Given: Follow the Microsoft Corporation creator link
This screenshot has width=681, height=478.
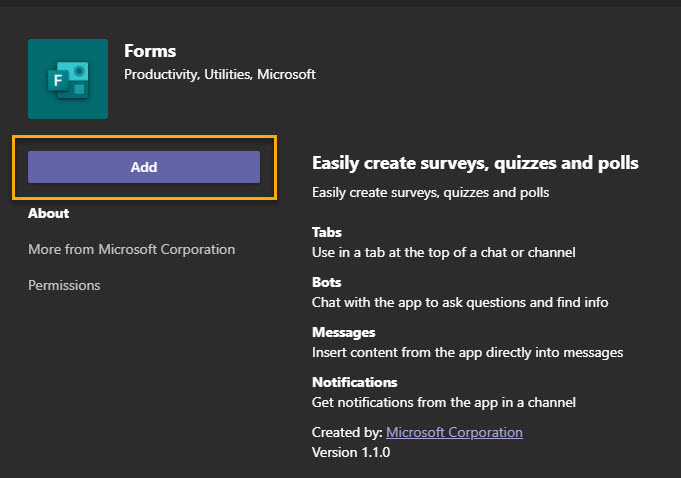Looking at the screenshot, I should tap(454, 432).
